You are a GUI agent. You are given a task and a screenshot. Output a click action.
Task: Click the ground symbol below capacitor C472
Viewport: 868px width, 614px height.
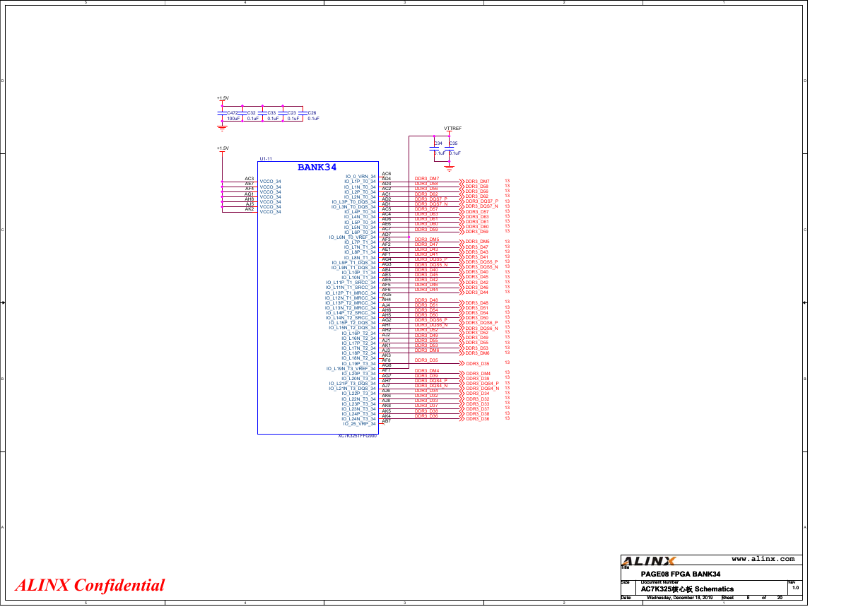tap(222, 129)
